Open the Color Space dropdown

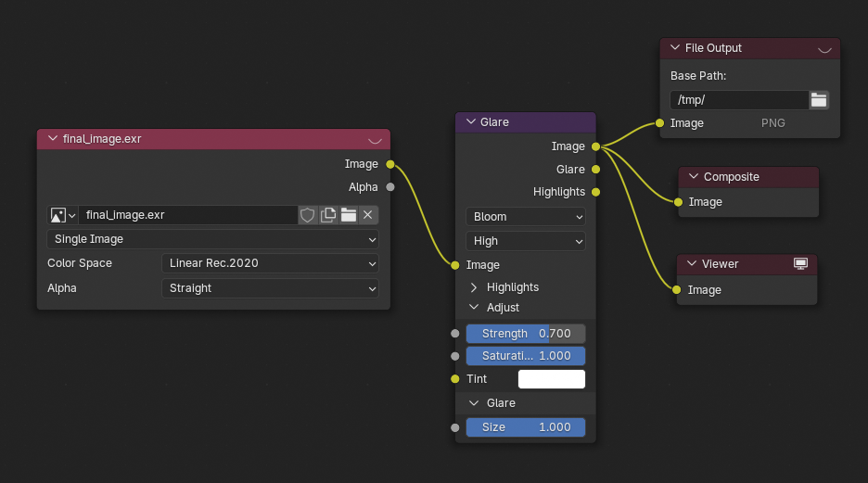(x=270, y=263)
